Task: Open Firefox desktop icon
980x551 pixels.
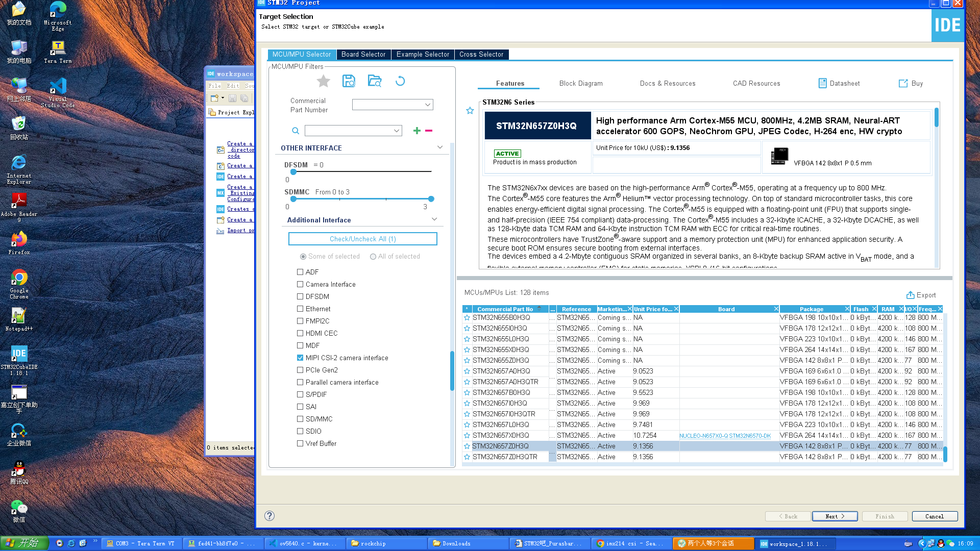Action: [19, 243]
